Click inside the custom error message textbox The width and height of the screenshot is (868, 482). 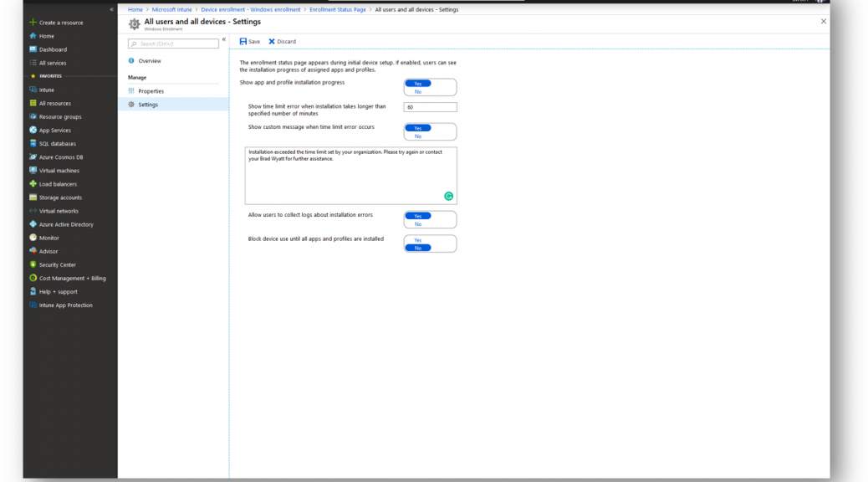click(x=351, y=176)
